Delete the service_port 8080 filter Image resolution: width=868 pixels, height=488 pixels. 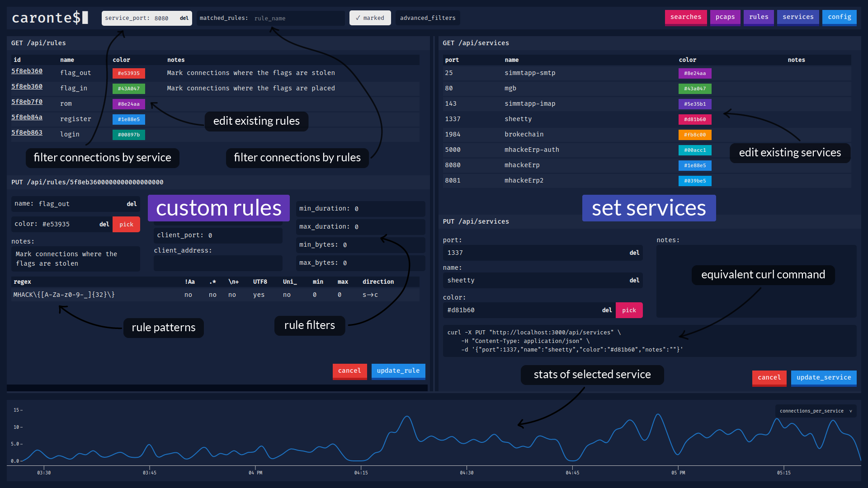[184, 18]
